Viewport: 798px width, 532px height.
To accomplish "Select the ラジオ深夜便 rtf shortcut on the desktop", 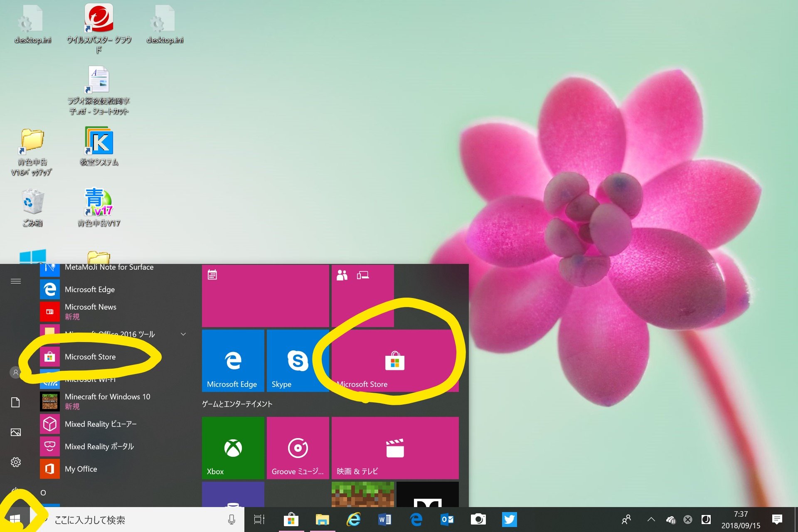I will 99,91.
